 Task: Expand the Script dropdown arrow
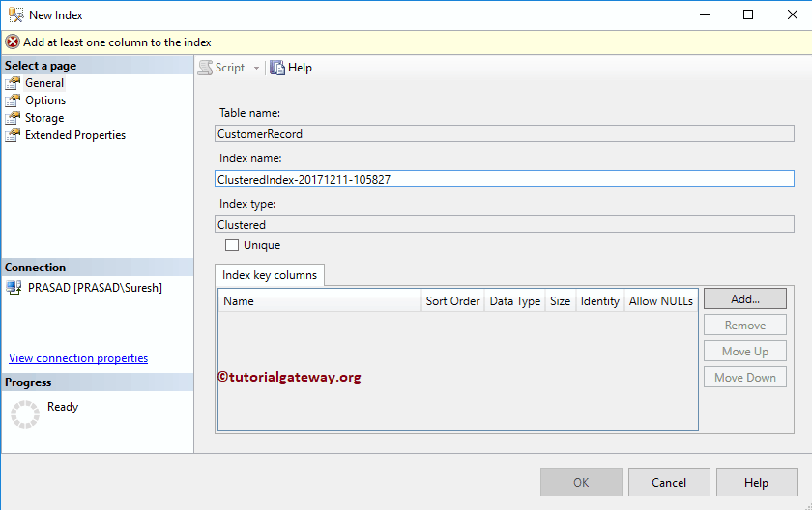click(256, 68)
